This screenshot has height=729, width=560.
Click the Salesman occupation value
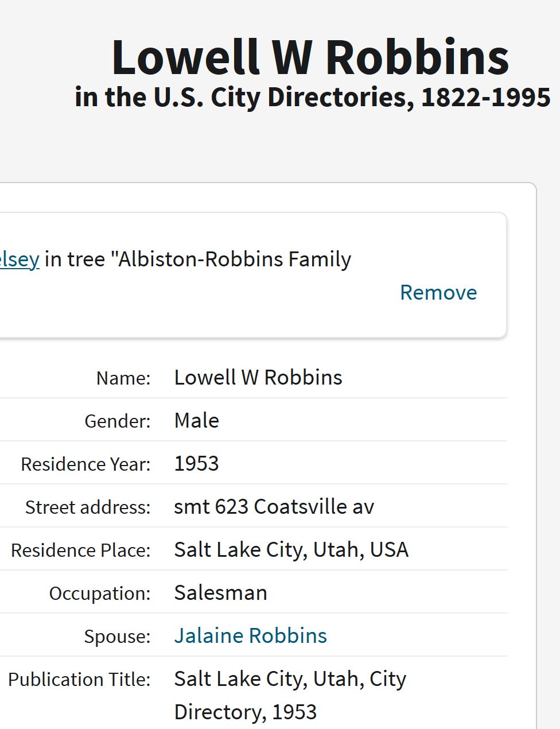tap(220, 592)
